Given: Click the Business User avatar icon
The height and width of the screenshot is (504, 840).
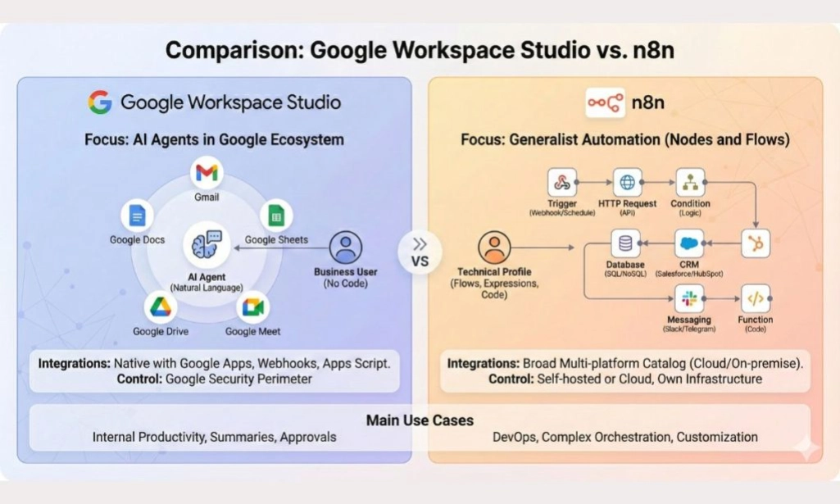Looking at the screenshot, I should point(346,247).
